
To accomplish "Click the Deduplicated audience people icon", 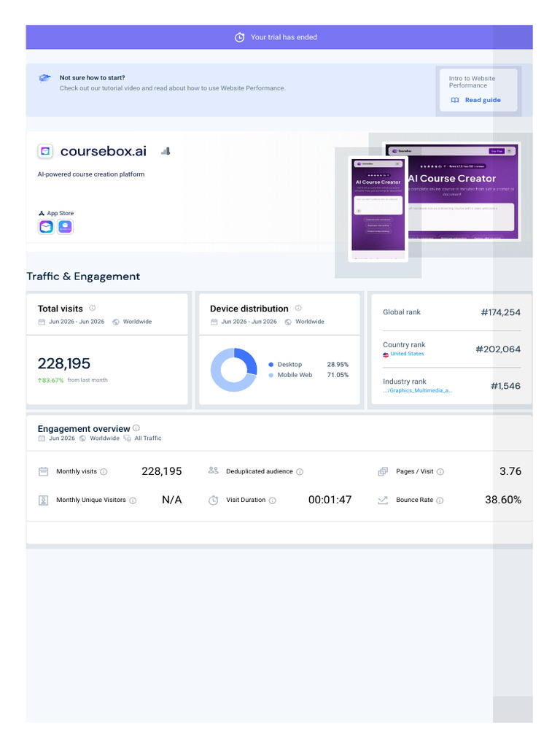I will pyautogui.click(x=214, y=471).
